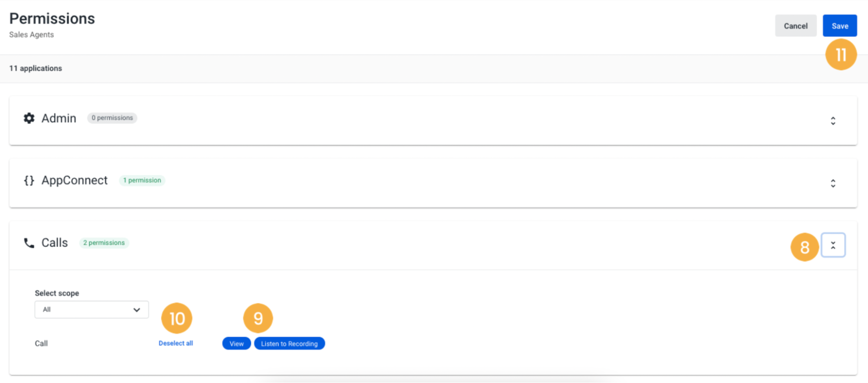This screenshot has height=383, width=868.
Task: Open the Select scope dropdown
Action: pos(91,310)
